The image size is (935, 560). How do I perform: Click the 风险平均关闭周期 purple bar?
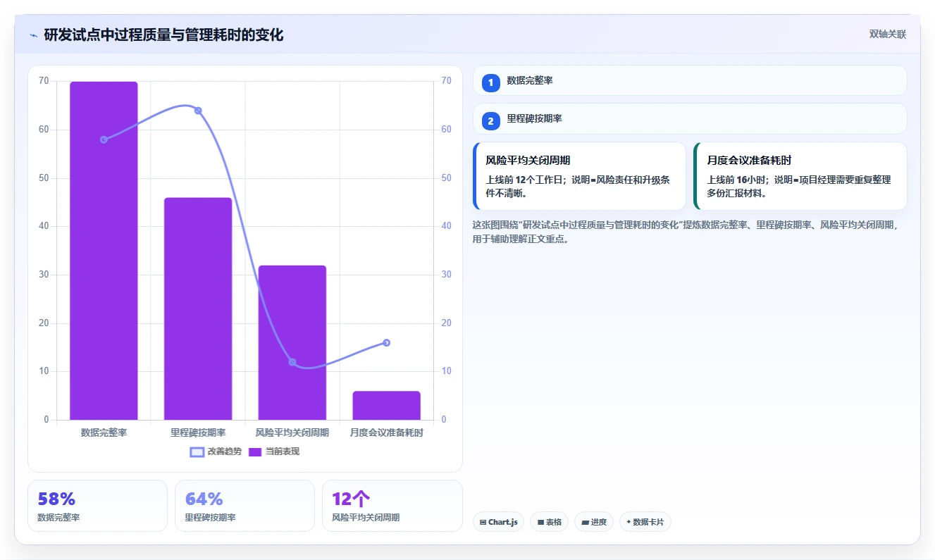(x=292, y=342)
